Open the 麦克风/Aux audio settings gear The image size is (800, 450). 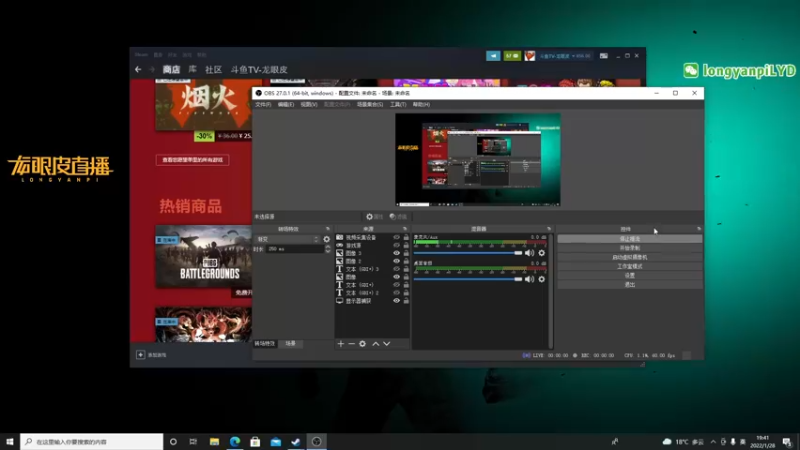[x=542, y=253]
